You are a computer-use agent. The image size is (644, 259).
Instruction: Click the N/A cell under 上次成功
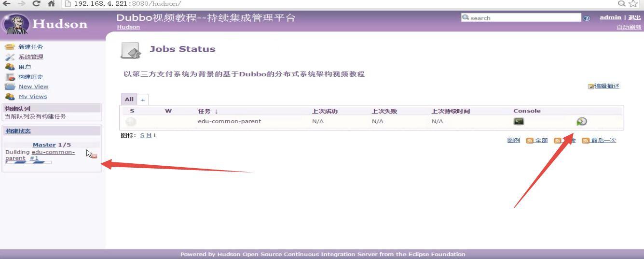tap(318, 121)
